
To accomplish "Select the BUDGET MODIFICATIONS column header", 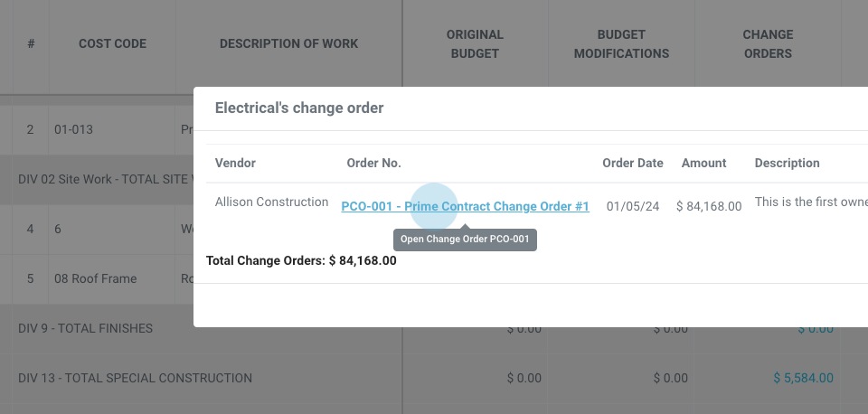I will click(x=621, y=43).
